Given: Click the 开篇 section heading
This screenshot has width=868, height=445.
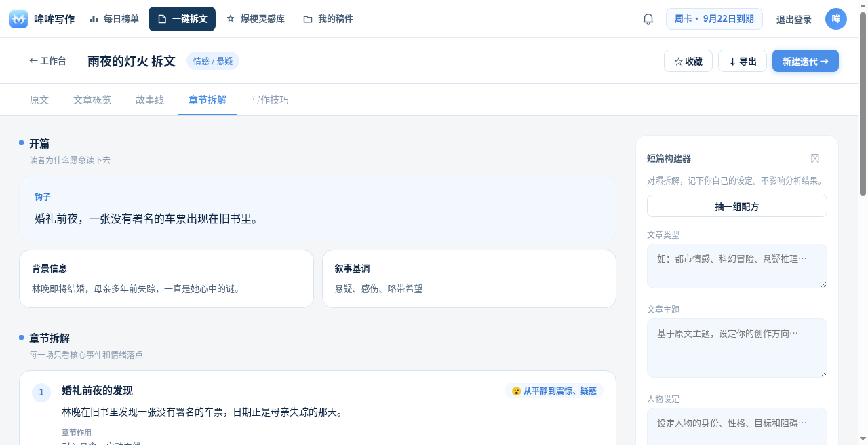Looking at the screenshot, I should 39,144.
